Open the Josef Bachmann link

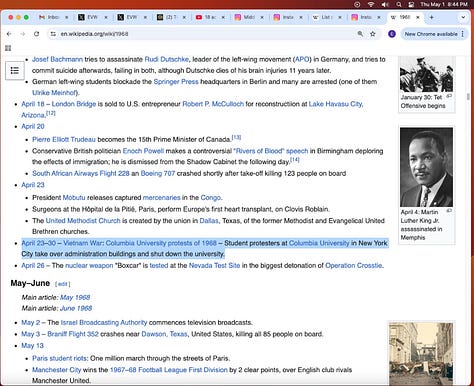coord(57,59)
